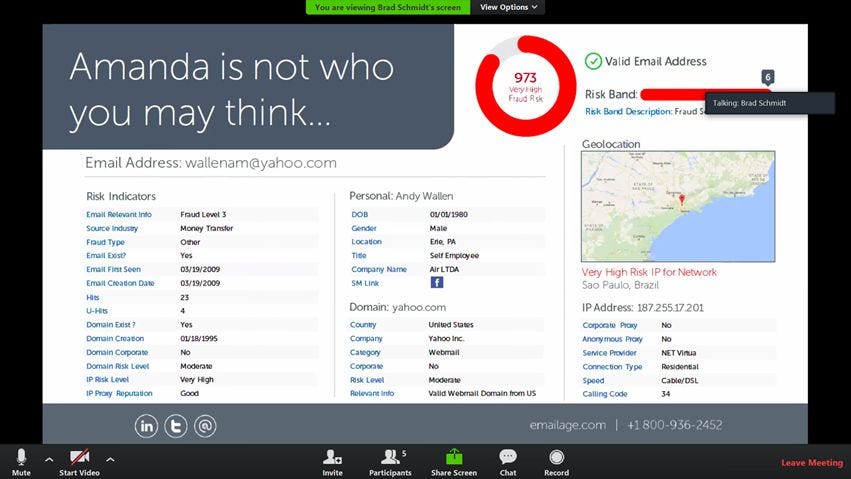851x479 pixels.
Task: Open the Invite dialog
Action: coord(332,462)
